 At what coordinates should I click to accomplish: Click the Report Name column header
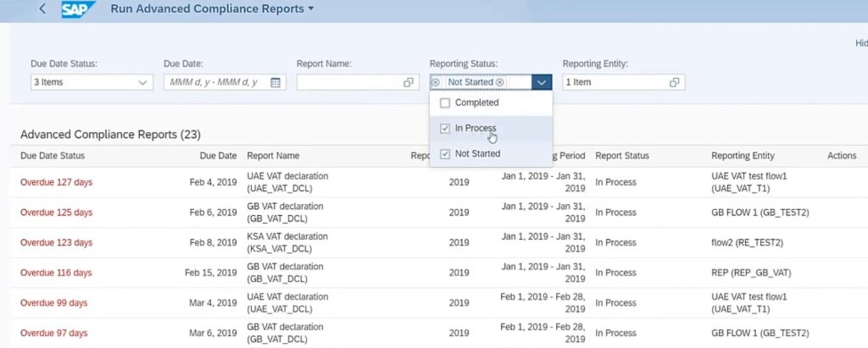273,156
